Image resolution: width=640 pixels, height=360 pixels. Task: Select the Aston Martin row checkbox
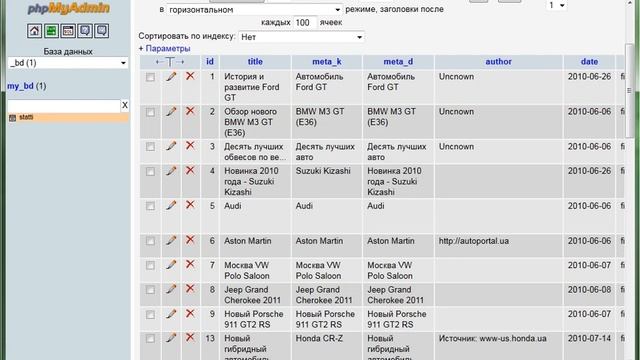tap(150, 241)
